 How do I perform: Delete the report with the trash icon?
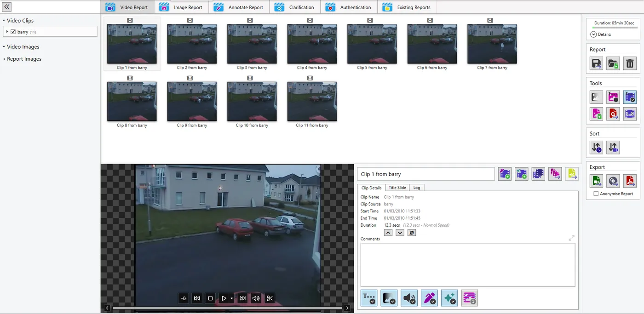click(630, 63)
